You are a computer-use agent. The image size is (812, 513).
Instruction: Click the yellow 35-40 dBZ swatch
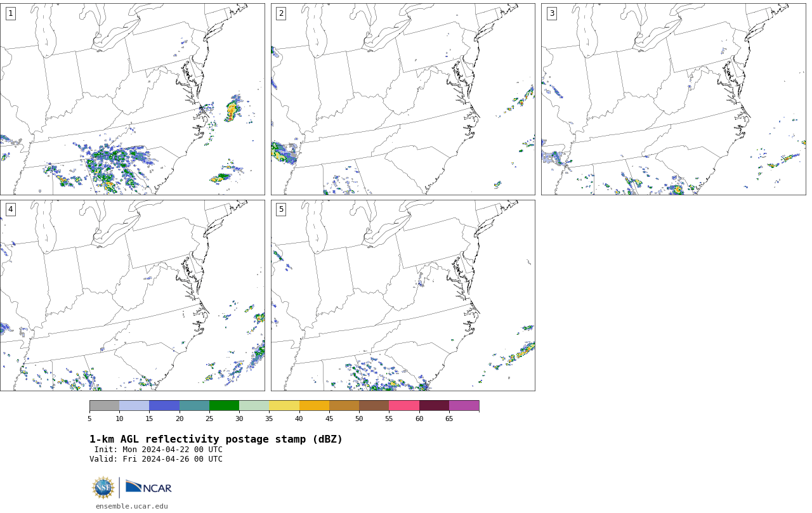(284, 406)
